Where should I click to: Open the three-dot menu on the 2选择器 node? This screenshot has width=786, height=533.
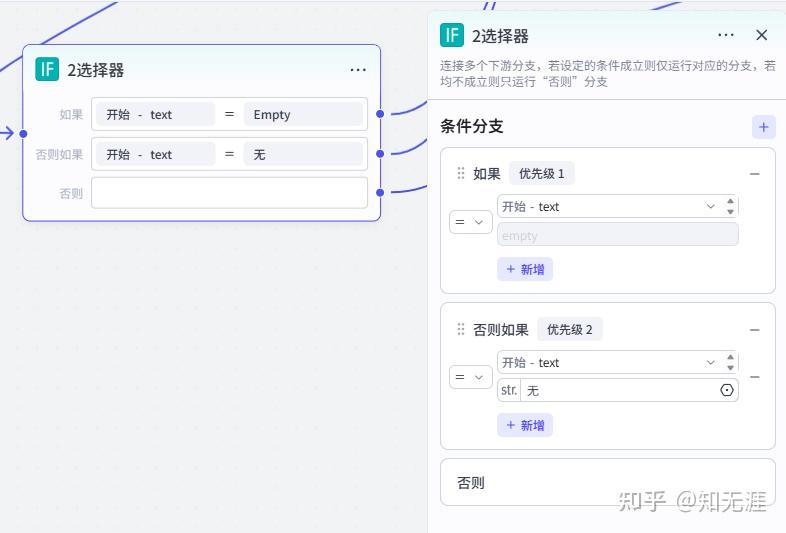(x=358, y=70)
